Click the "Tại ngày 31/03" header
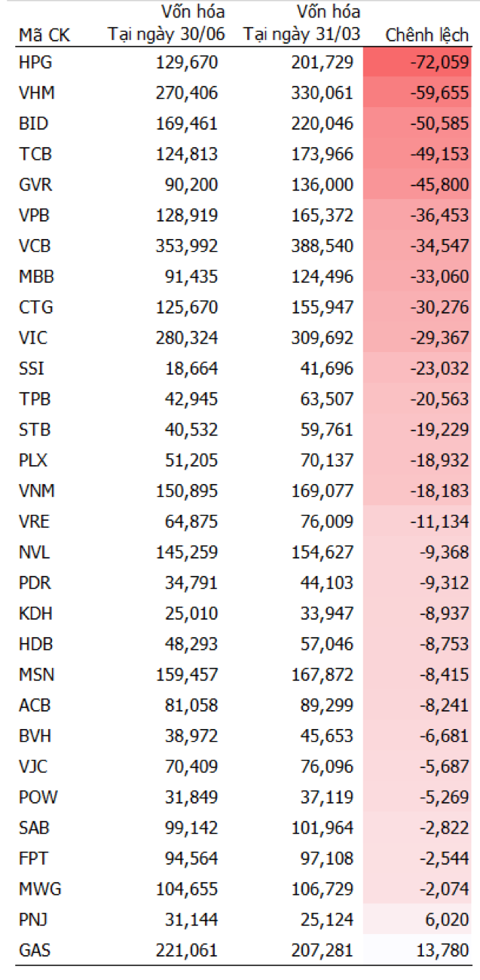The height and width of the screenshot is (980, 480). 301,35
